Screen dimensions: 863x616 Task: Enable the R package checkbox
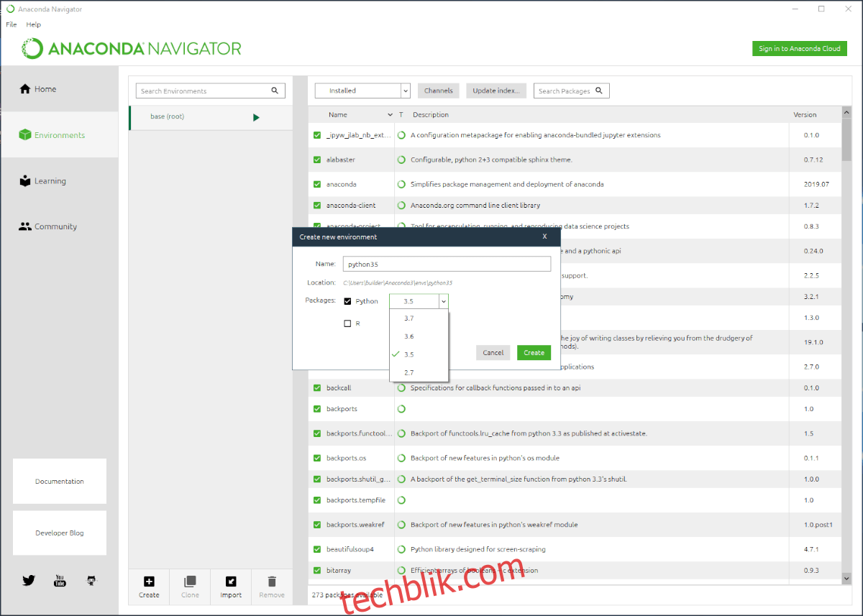pyautogui.click(x=348, y=323)
